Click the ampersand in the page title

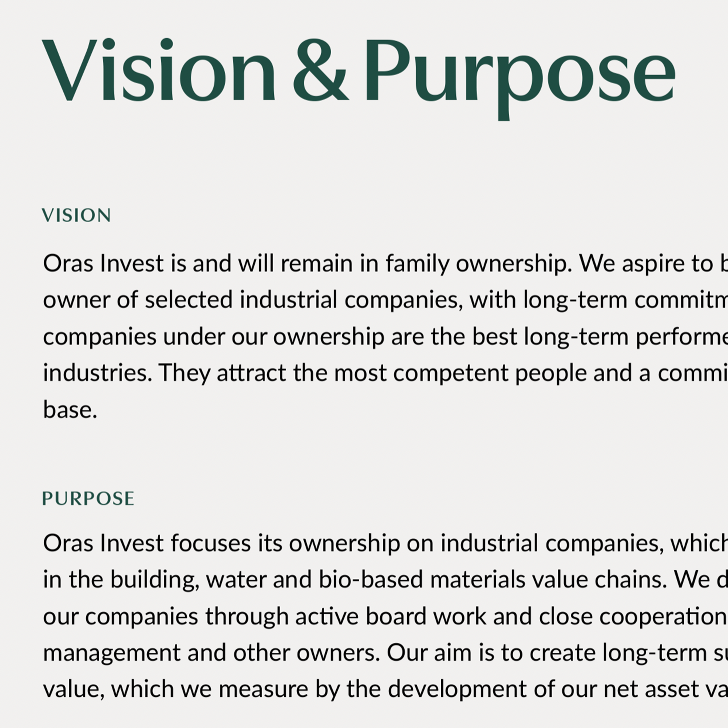320,71
